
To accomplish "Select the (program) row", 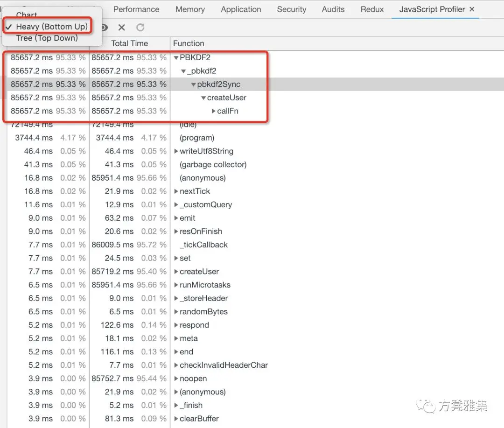I will point(255,138).
